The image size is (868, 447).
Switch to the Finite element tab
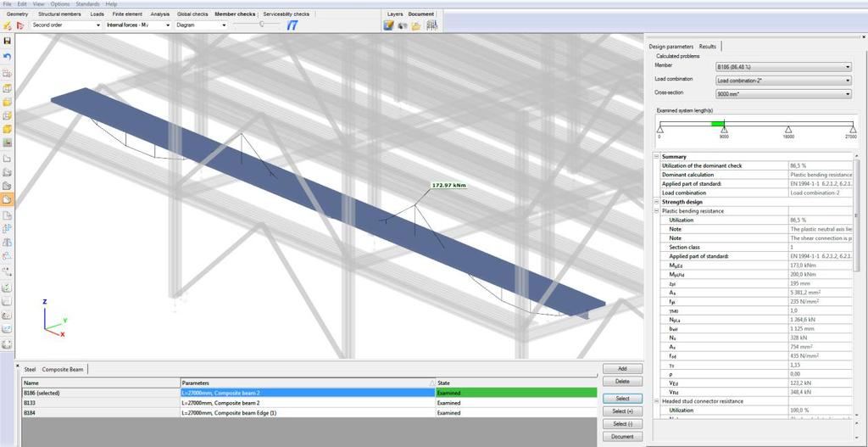point(127,14)
